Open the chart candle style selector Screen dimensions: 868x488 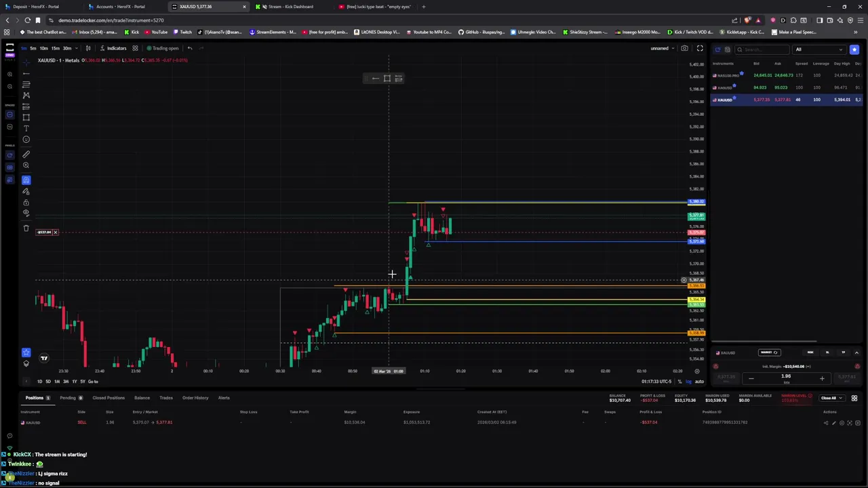[88, 48]
